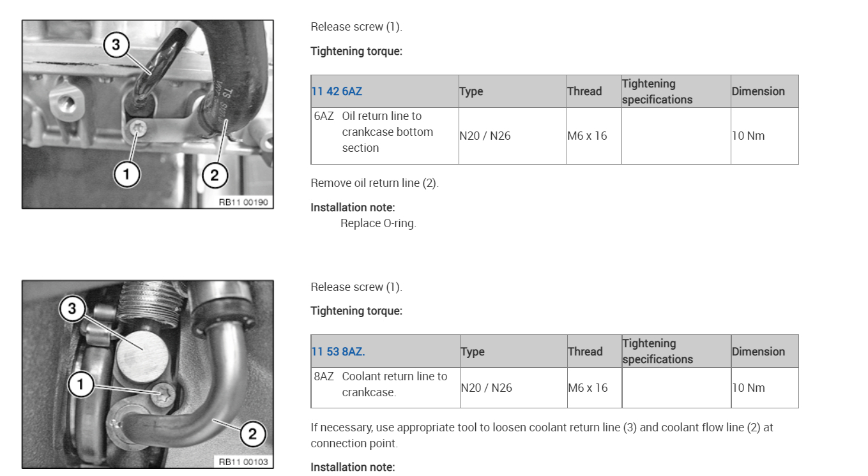This screenshot has height=476, width=868.
Task: Click the 'If necessary, use appropriate tool' paragraph
Action: pos(542,435)
